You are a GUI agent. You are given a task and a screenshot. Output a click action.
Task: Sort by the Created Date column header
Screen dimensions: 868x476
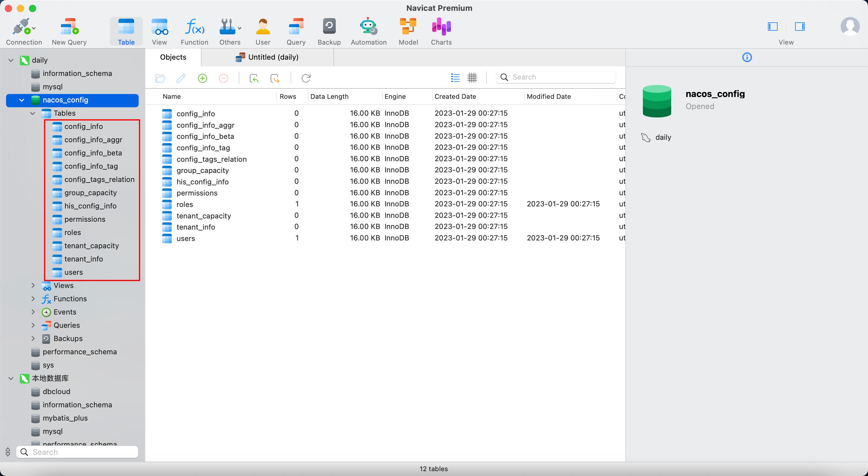[x=455, y=97]
